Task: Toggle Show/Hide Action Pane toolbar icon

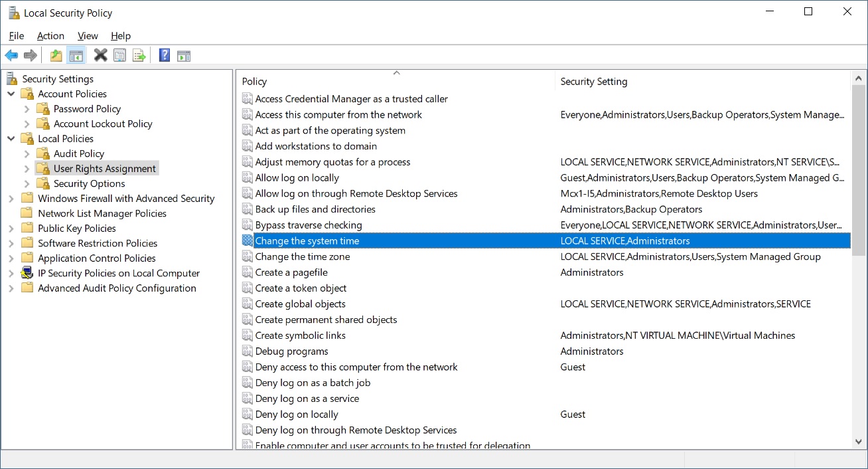Action: tap(184, 56)
